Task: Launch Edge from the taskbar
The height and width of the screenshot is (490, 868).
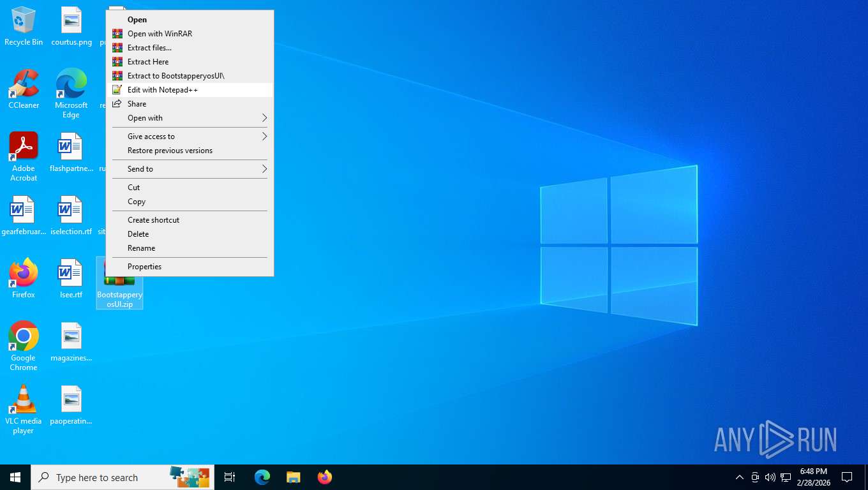Action: pos(262,477)
